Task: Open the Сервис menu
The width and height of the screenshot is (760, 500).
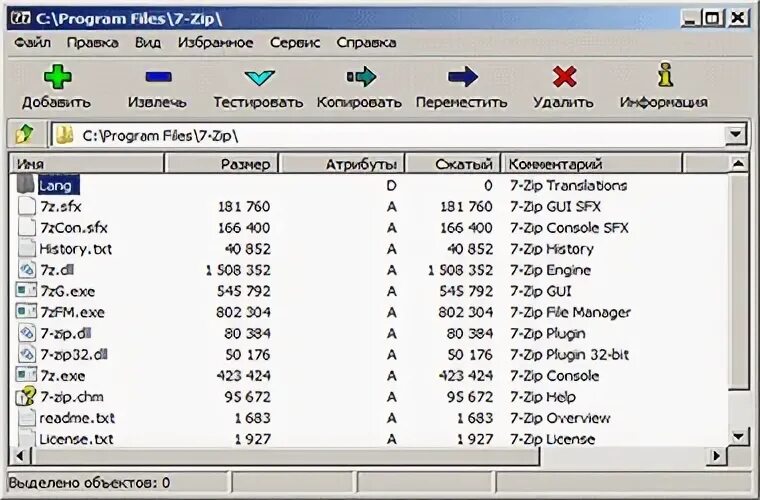Action: coord(295,43)
